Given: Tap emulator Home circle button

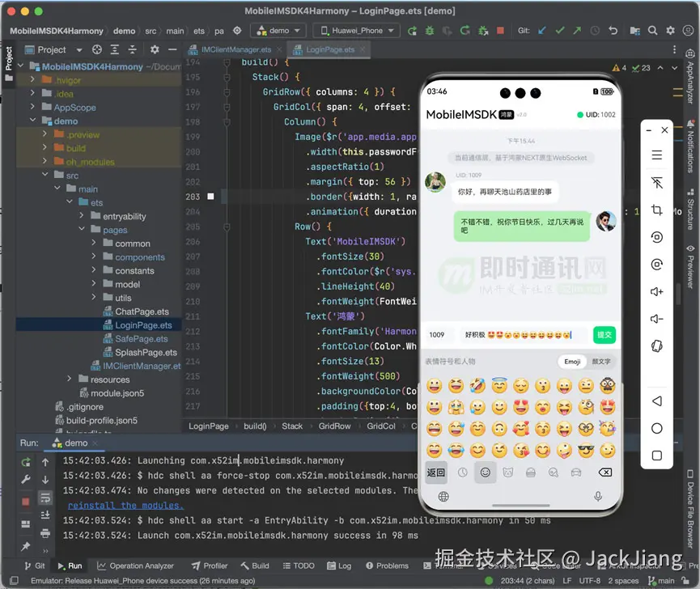Looking at the screenshot, I should pyautogui.click(x=656, y=428).
